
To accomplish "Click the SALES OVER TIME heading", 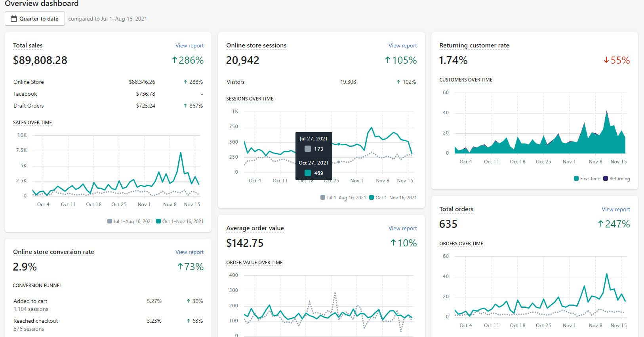I will [32, 123].
